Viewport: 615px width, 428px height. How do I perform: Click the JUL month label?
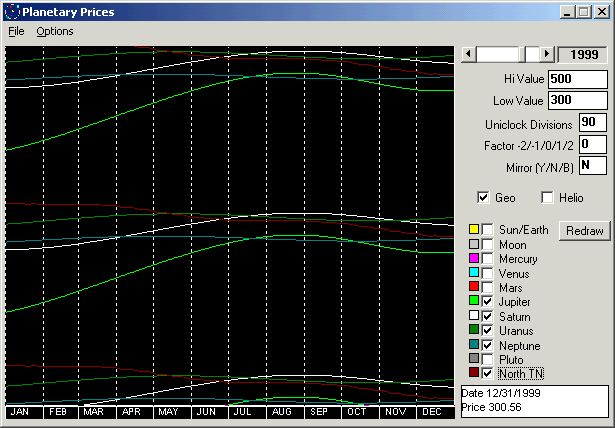pyautogui.click(x=242, y=412)
